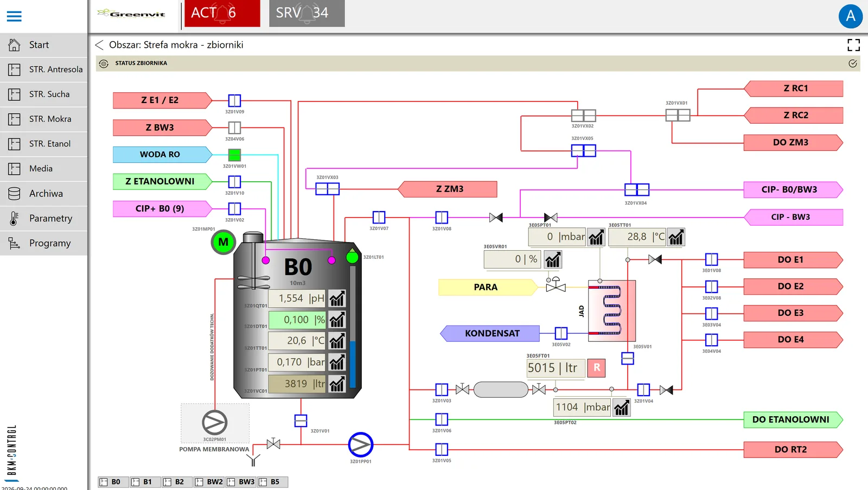Open STR. Mokra section
The image size is (868, 490).
[x=43, y=119]
